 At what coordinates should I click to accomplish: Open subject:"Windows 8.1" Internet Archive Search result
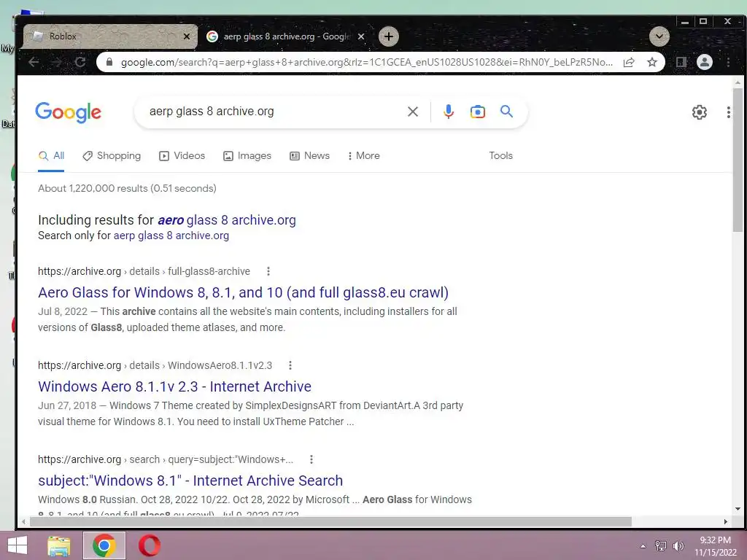(190, 481)
